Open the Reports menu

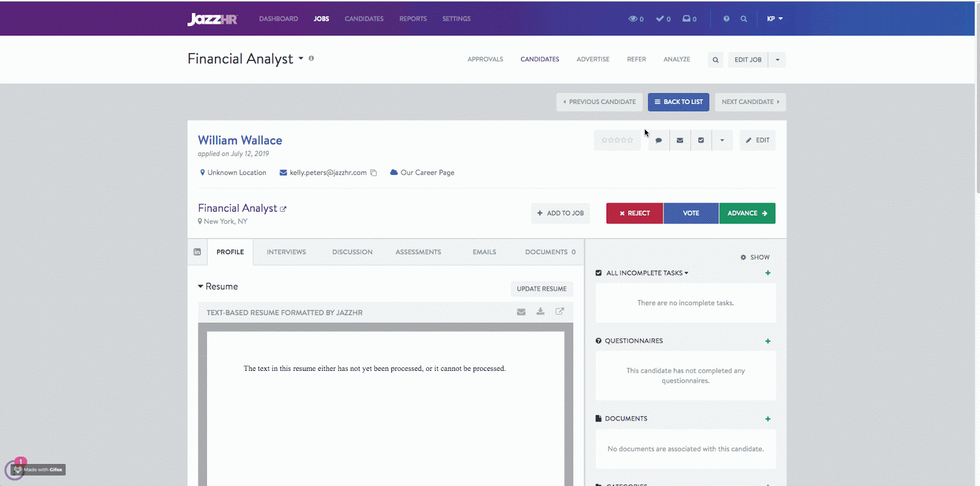click(x=413, y=19)
